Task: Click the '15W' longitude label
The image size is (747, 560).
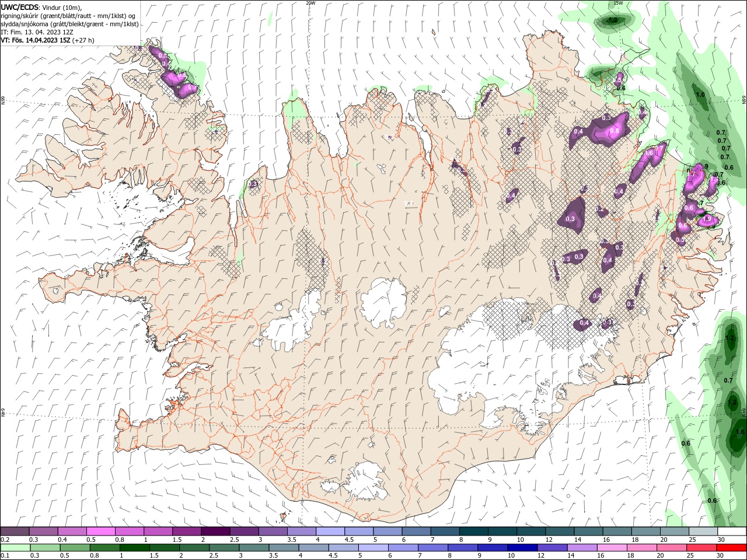Action: pyautogui.click(x=618, y=3)
